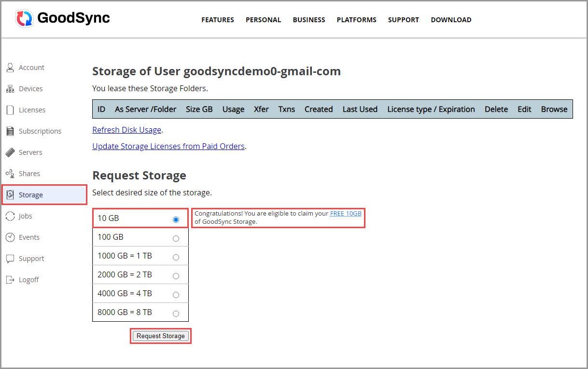This screenshot has width=588, height=369.
Task: Click the Devices network icon in sidebar
Action: [10, 89]
